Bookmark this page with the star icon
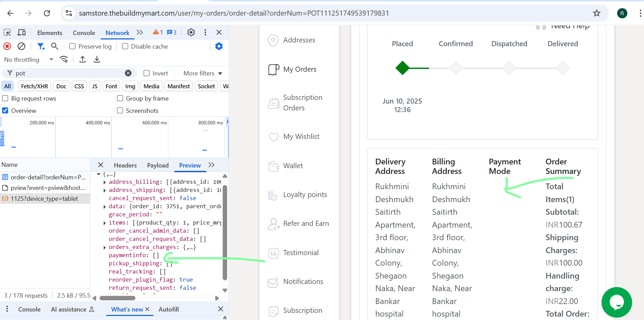The height and width of the screenshot is (320, 644). (597, 13)
